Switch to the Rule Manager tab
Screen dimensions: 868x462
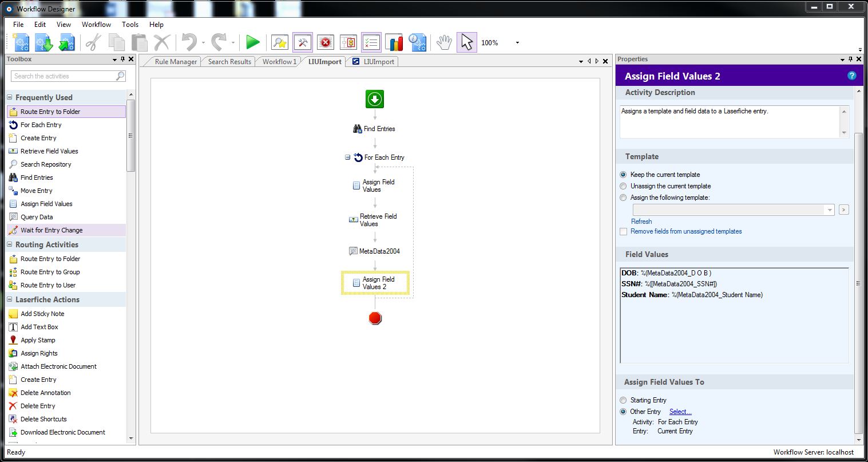click(x=176, y=62)
